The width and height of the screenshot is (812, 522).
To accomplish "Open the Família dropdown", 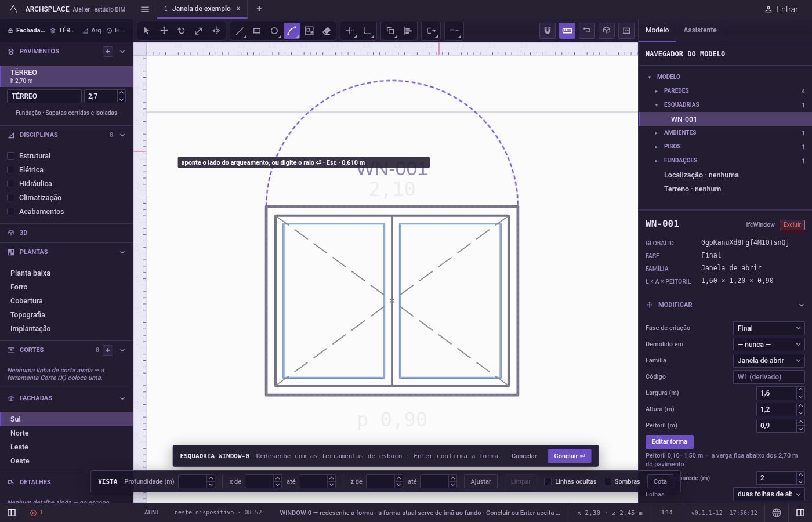I will pos(769,361).
